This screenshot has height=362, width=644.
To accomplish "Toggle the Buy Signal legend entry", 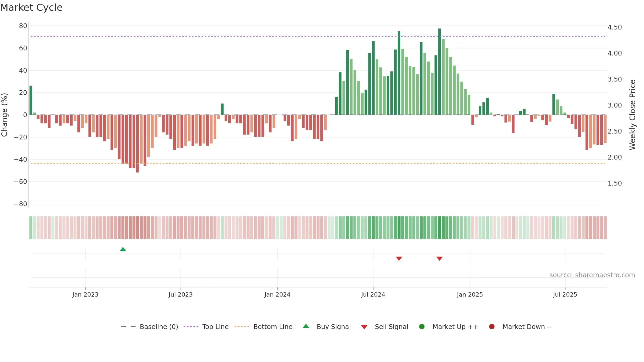I will coord(327,327).
